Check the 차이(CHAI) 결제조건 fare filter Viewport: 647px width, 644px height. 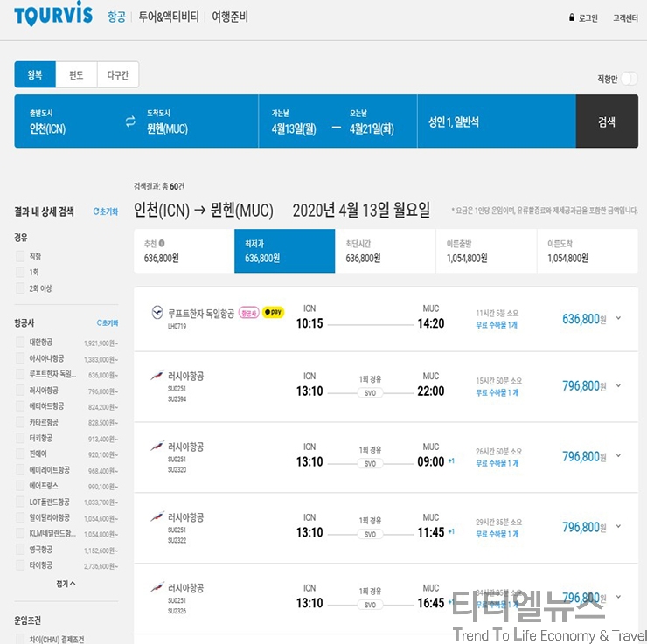[20, 639]
